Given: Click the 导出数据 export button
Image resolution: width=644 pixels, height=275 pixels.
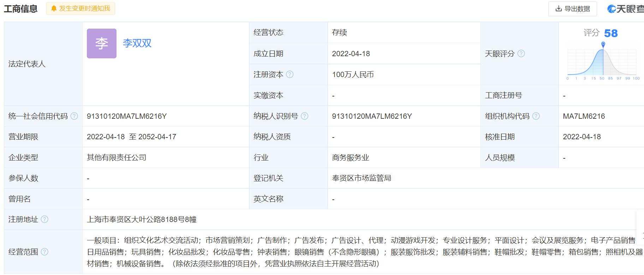Looking at the screenshot, I should (573, 9).
